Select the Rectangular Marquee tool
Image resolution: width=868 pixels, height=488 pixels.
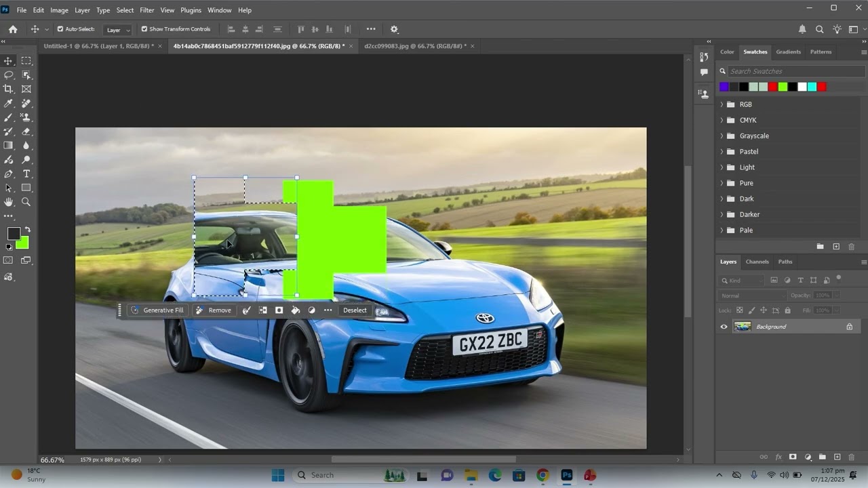[26, 61]
